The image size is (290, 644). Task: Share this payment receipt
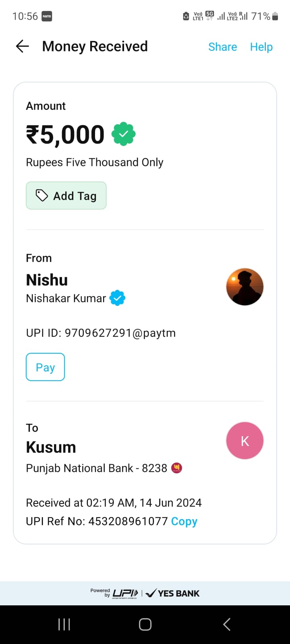tap(222, 47)
